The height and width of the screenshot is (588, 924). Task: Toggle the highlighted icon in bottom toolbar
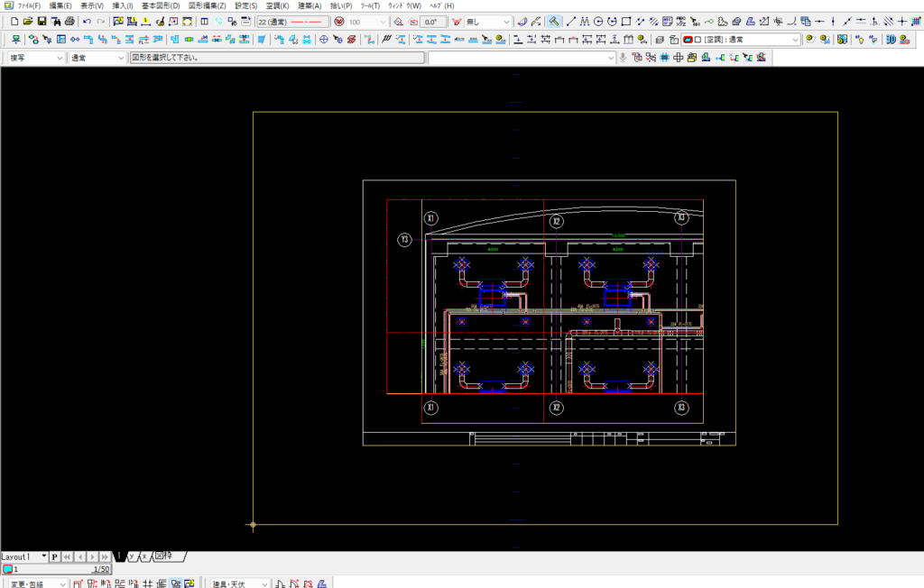pos(176,583)
